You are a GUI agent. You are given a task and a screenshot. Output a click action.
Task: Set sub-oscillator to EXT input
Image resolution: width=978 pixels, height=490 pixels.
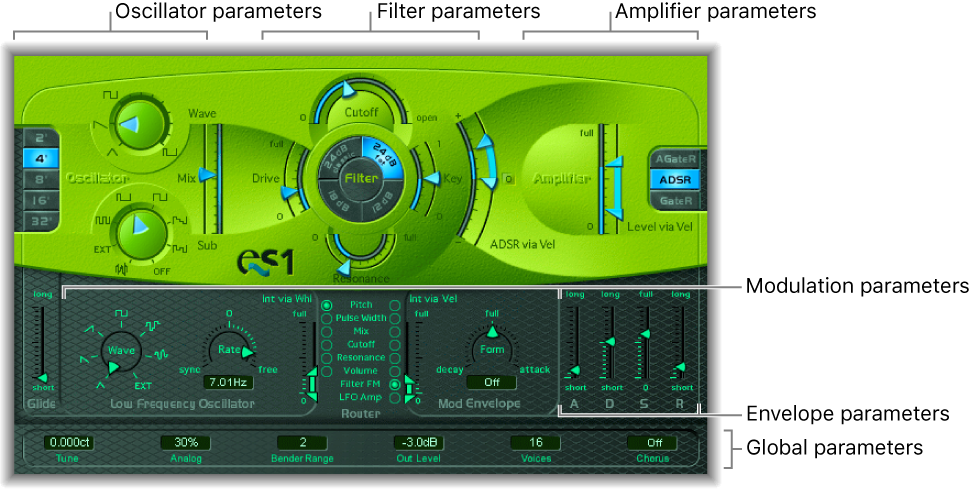102,249
